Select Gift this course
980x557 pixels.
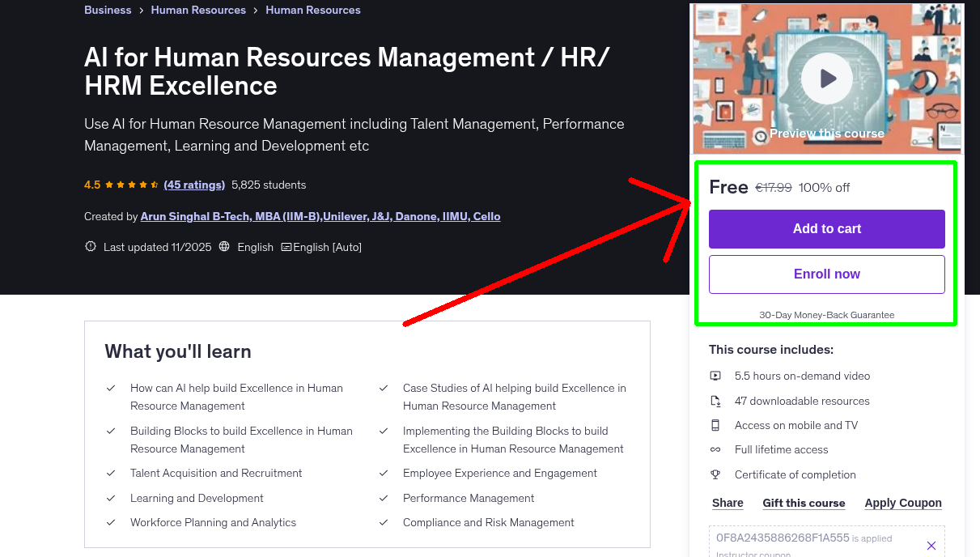tap(804, 503)
